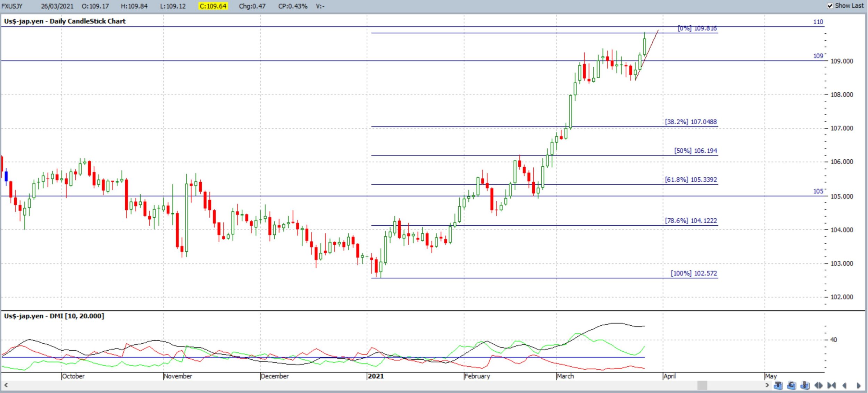Click the highlighted close value C:109.64

pyautogui.click(x=213, y=6)
